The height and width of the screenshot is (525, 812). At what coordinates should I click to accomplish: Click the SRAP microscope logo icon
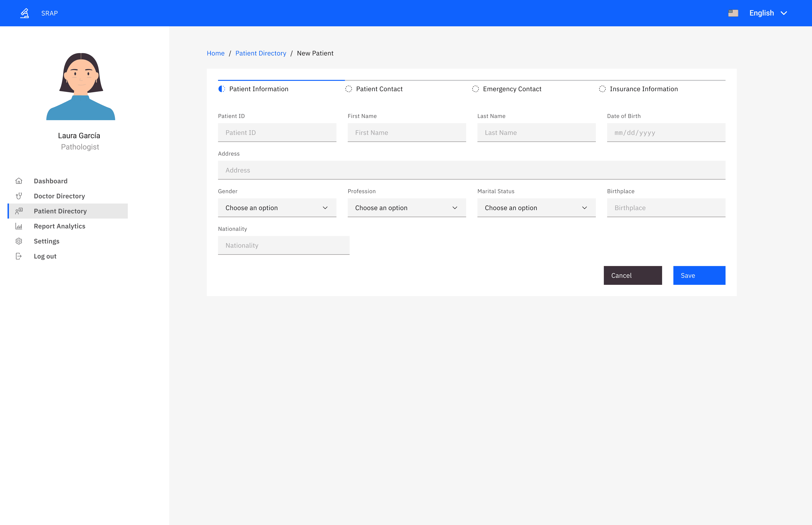(25, 13)
